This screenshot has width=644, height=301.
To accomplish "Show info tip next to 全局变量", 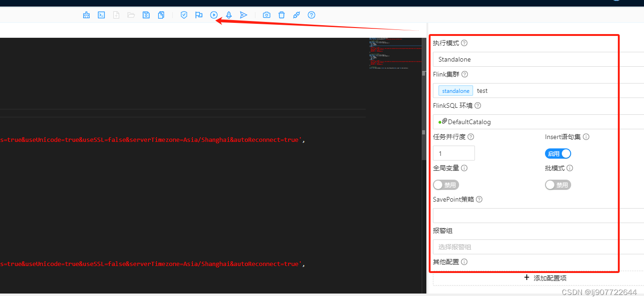I will 464,168.
